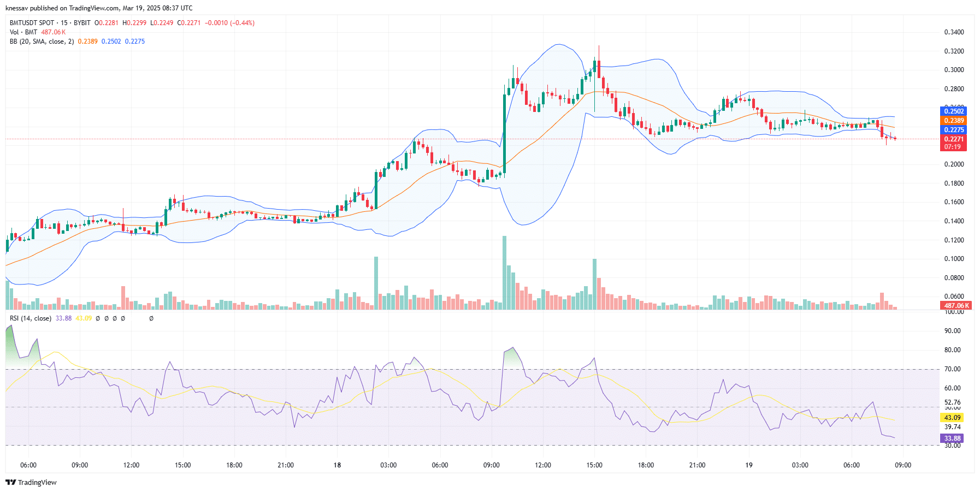Screen dimensions: 980x492
Task: Click the 52.76 RSI axis label
Action: click(x=952, y=402)
